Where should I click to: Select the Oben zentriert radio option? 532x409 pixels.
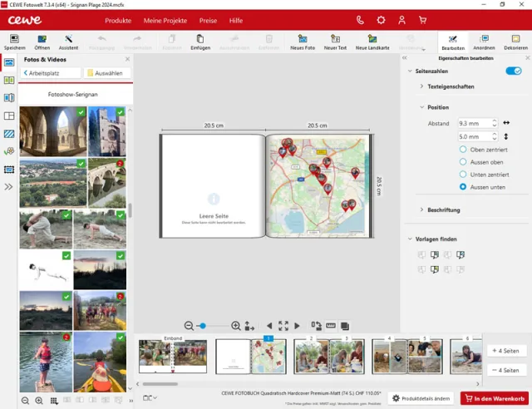tap(463, 150)
